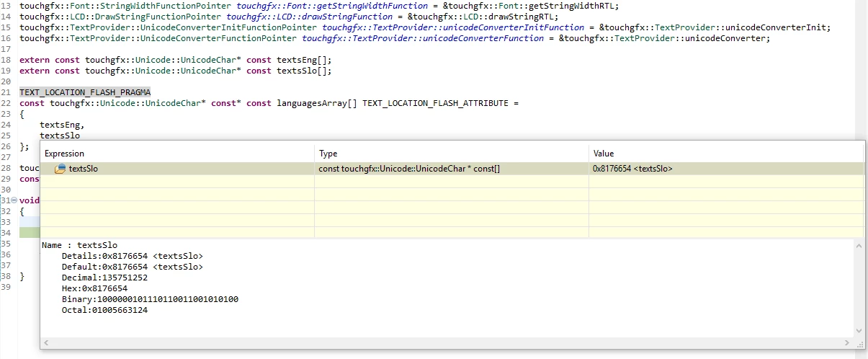Click '&touchgfx::Font::getStringWidthRTL' on line 13
Viewport: 868px width, 359px height.
pyautogui.click(x=529, y=6)
